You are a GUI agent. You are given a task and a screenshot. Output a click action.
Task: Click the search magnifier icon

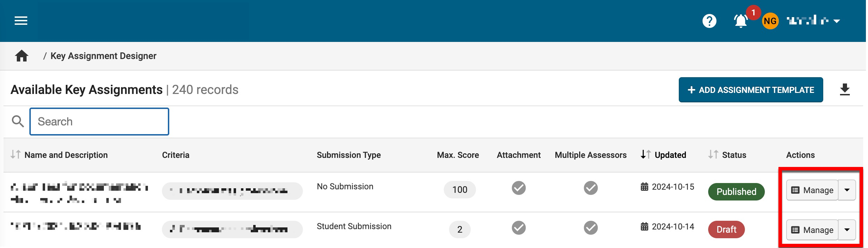coord(17,122)
